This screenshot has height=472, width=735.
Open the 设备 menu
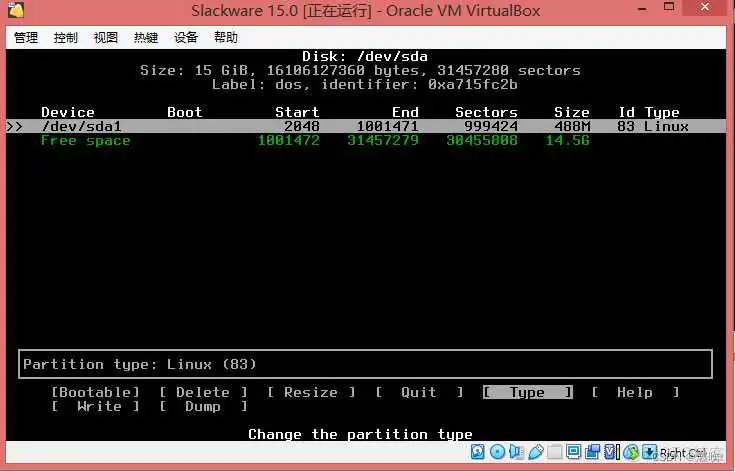(x=186, y=37)
